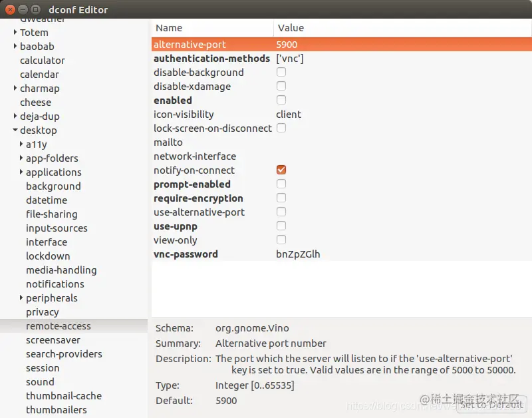Click the Value column header

pyautogui.click(x=402, y=28)
